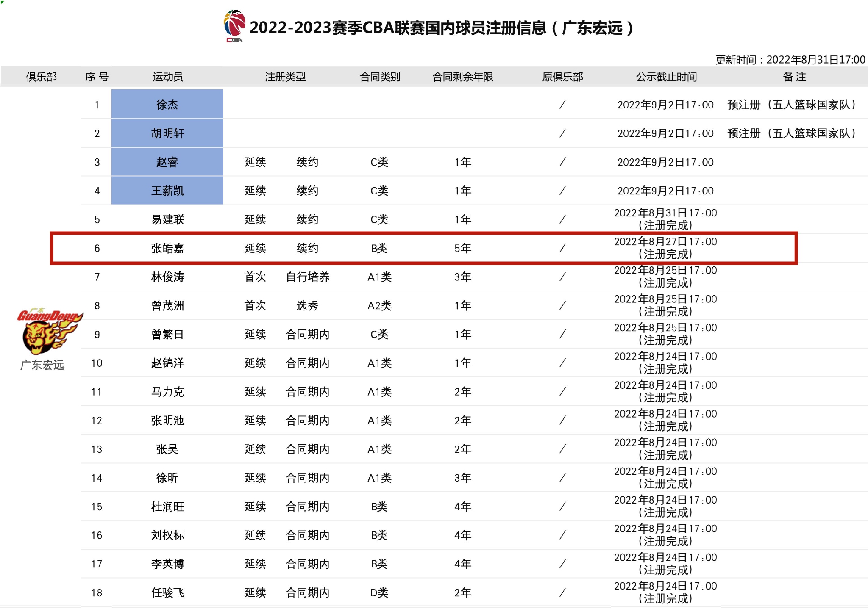Click the 赵睿 blue player cell
Viewport: 868px width, 609px height.
tap(167, 162)
